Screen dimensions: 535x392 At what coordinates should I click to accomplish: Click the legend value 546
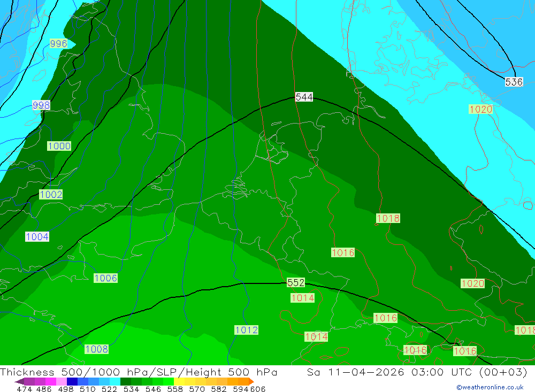pyautogui.click(x=153, y=389)
